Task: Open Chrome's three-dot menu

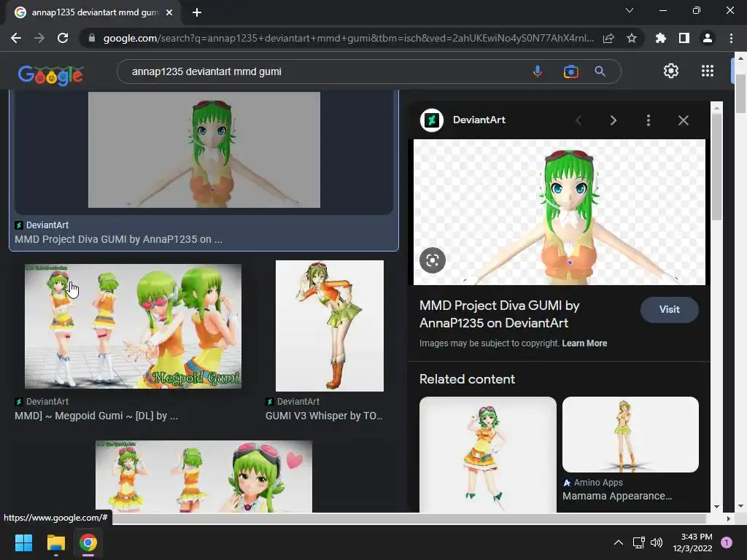Action: (731, 38)
